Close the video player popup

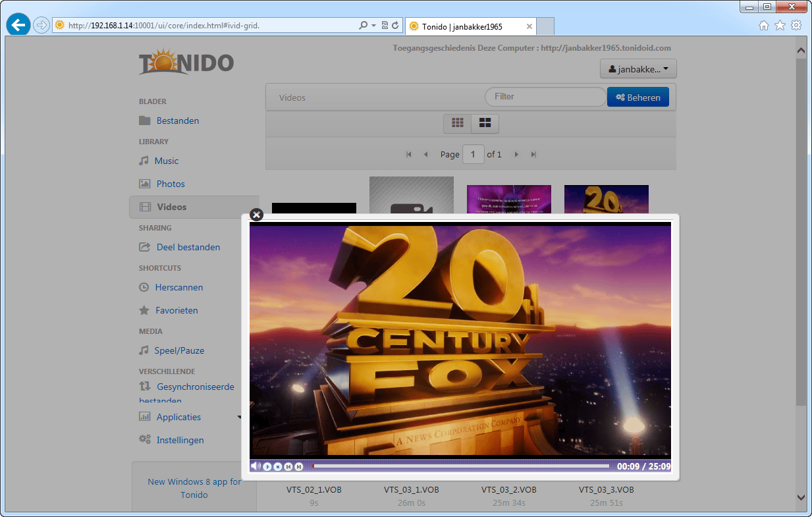point(257,215)
